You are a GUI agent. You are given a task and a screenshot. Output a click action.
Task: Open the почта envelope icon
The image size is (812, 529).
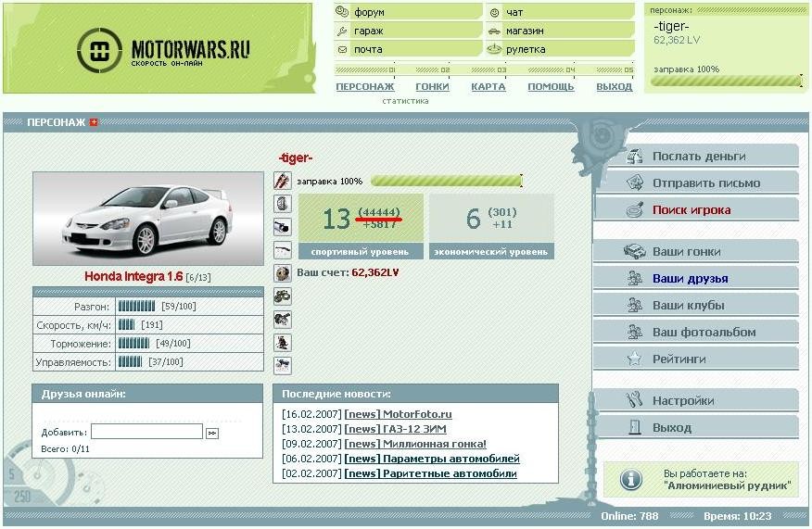342,50
